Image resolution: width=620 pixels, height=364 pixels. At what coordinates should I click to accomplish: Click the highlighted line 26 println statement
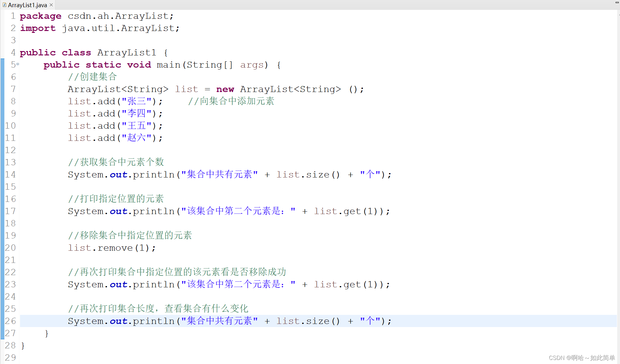click(229, 321)
